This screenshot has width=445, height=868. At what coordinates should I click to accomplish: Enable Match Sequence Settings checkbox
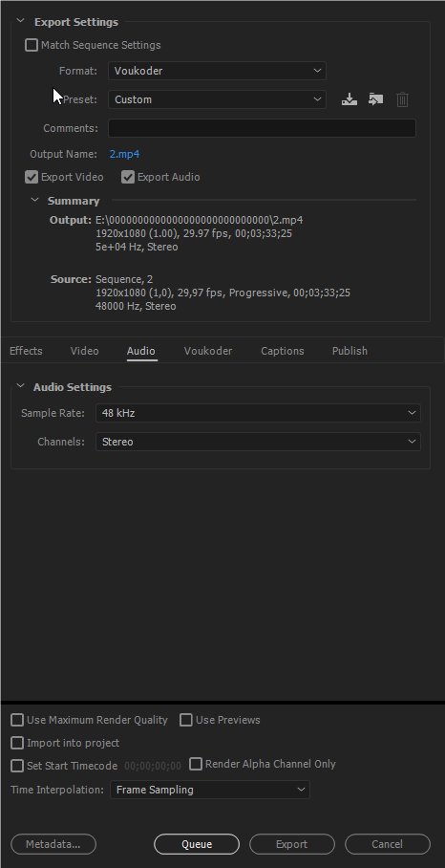point(32,45)
